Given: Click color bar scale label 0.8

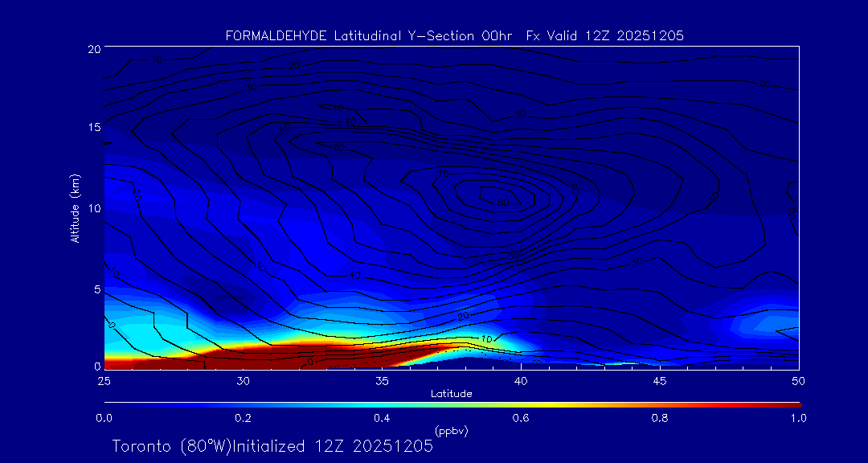Looking at the screenshot, I should click(660, 418).
